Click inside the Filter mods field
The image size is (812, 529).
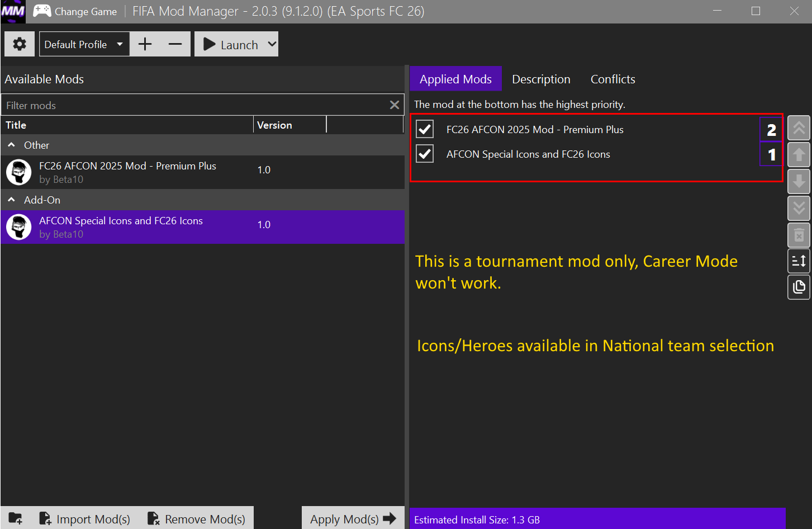(x=194, y=105)
